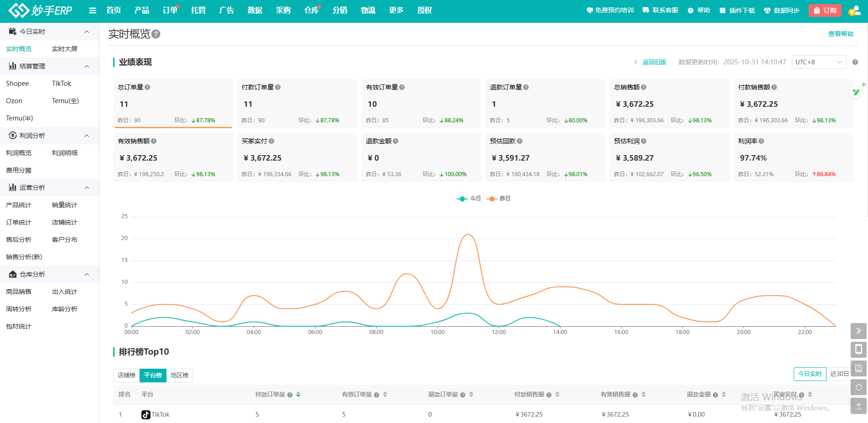Click the refresh icon in right floating toolbar
868x423 pixels.
[858, 387]
